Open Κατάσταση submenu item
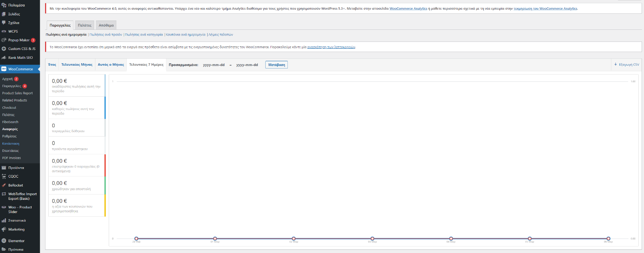644x253 pixels. pos(10,143)
